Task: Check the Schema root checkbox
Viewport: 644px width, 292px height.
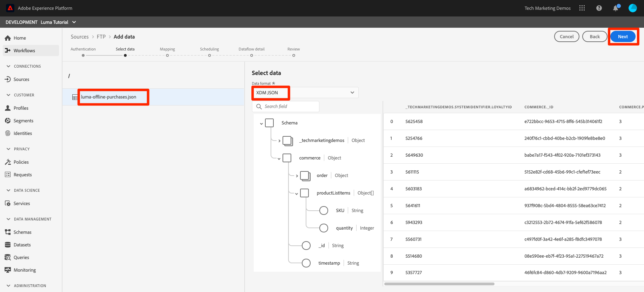Action: tap(270, 123)
